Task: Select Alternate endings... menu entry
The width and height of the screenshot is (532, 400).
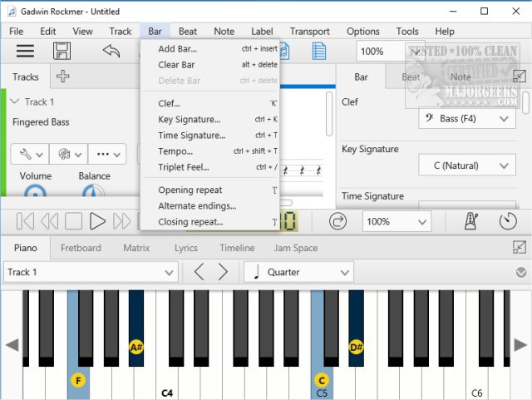Action: [x=210, y=206]
